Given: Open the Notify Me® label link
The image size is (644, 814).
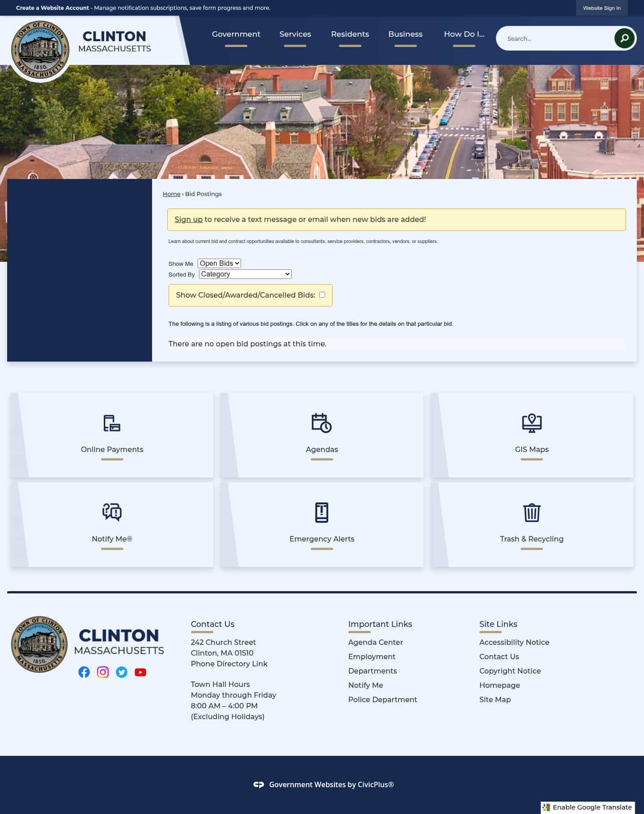Looking at the screenshot, I should 112,539.
